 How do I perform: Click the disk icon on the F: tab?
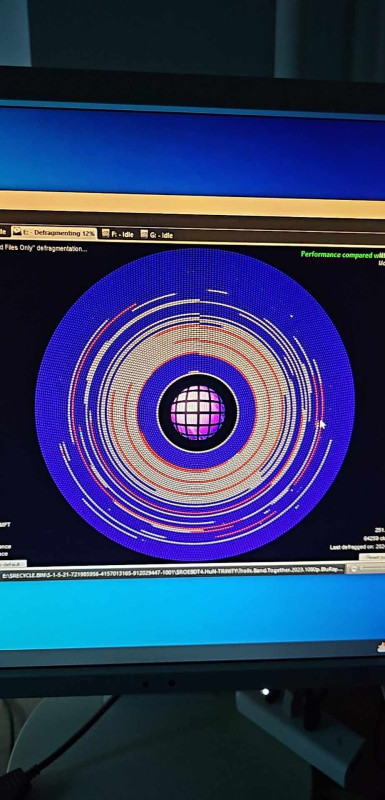click(106, 233)
